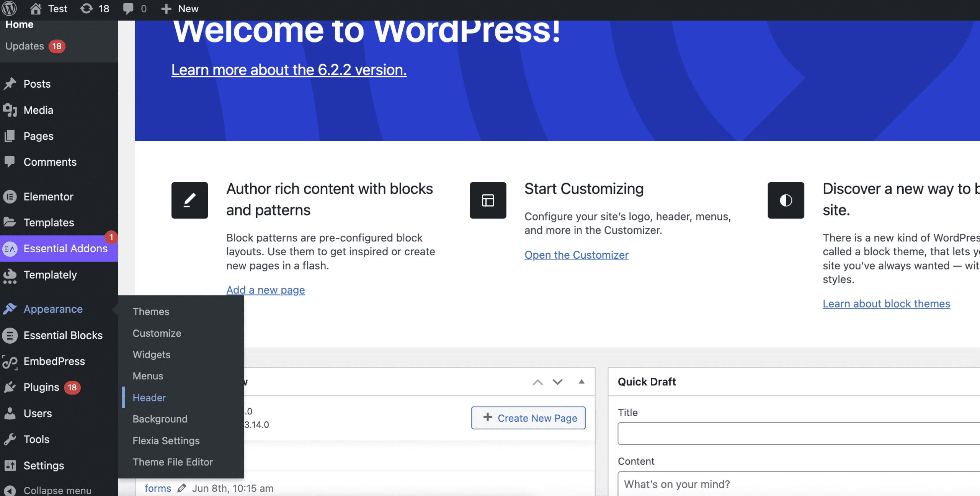This screenshot has width=980, height=496.
Task: Open the forms page link
Action: click(x=158, y=488)
